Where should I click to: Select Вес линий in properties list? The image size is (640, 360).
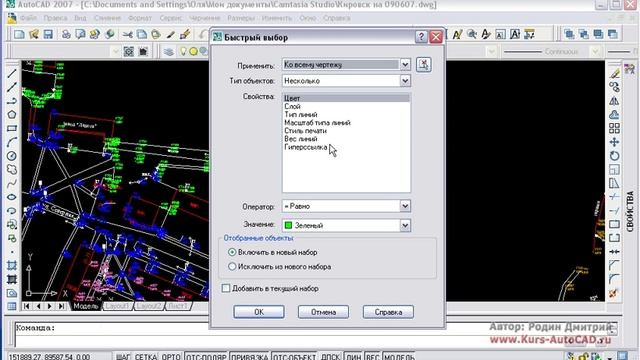[301, 139]
